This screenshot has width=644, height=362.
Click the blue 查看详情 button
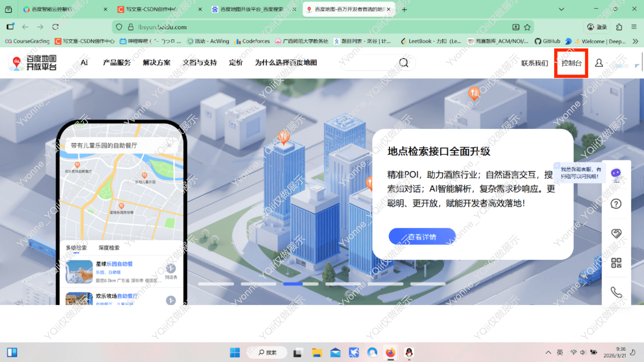pos(422,237)
